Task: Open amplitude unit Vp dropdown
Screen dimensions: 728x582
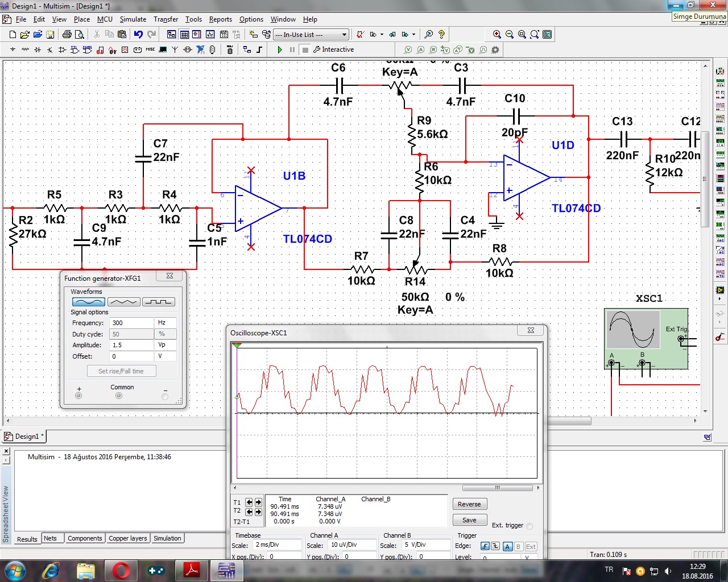Action: point(165,345)
